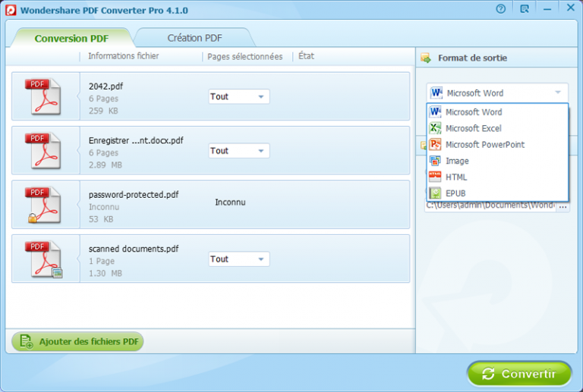Viewport: 583px width, 392px height.
Task: Select the Microsoft Excel output format
Action: point(473,128)
